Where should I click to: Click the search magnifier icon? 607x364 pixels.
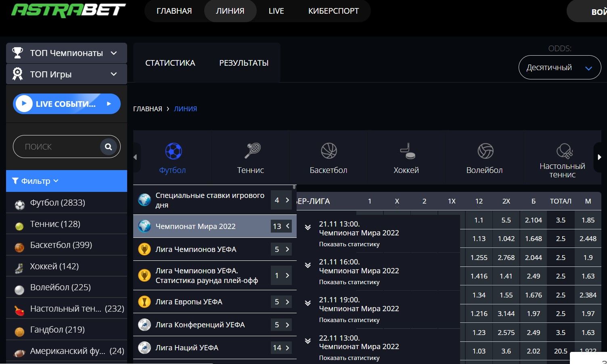[108, 147]
